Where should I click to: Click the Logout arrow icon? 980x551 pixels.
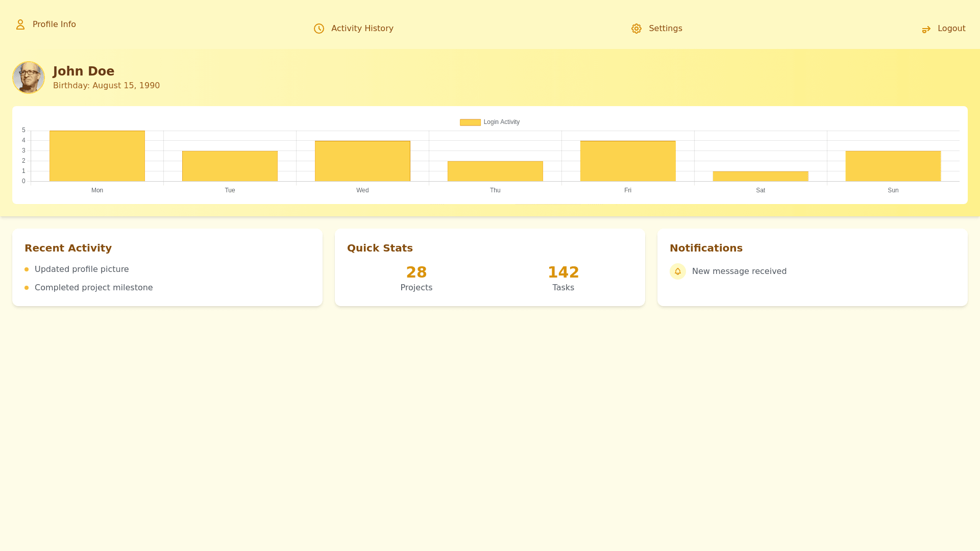(926, 30)
